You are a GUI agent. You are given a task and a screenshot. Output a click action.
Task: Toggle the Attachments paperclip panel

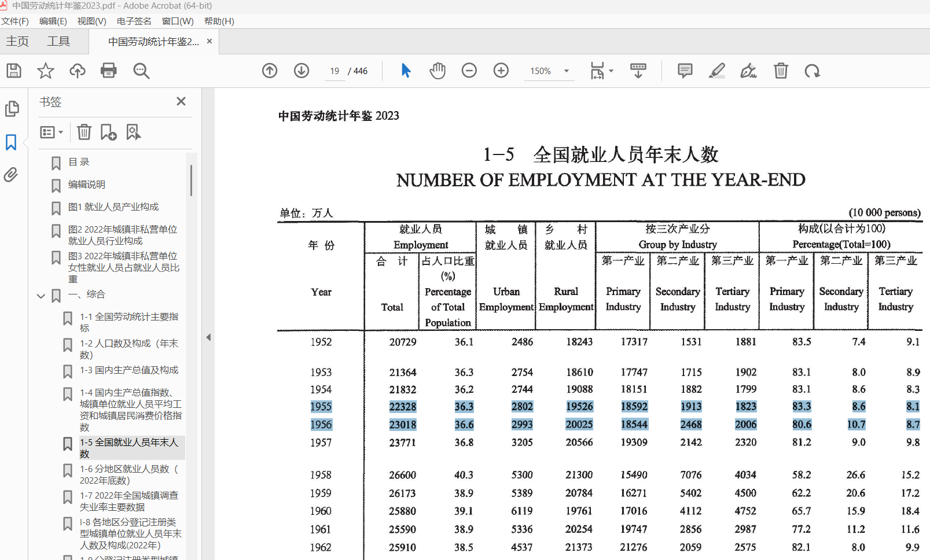click(11, 175)
